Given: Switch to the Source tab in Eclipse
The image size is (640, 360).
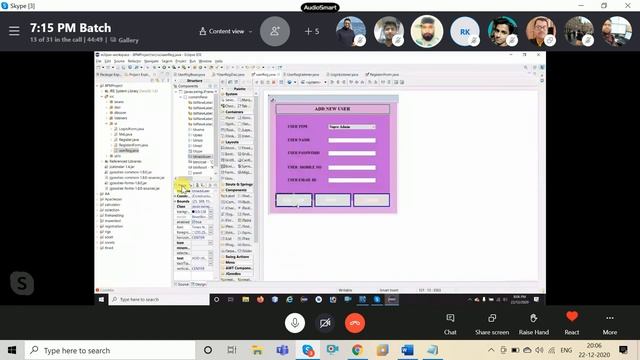Looking at the screenshot, I should [x=182, y=284].
